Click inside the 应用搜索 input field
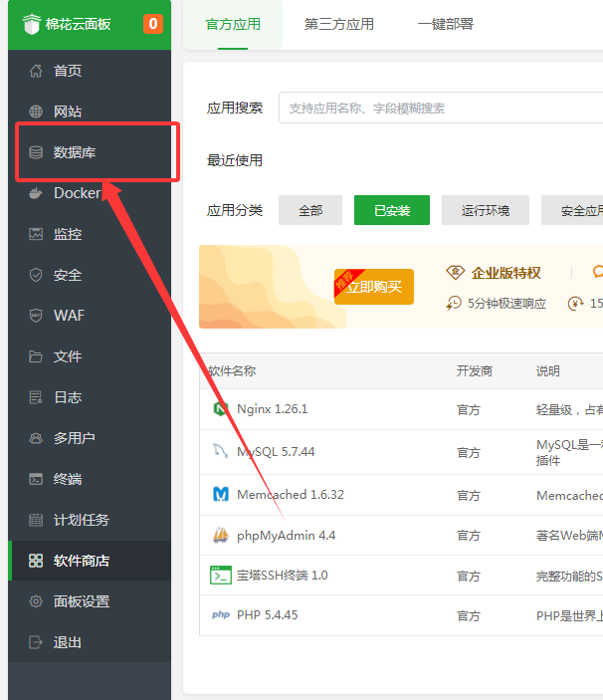The height and width of the screenshot is (700, 603). click(441, 108)
